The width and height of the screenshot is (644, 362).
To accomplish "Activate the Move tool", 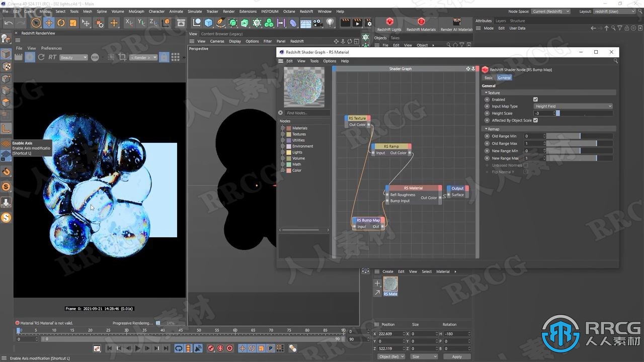I will 49,23.
